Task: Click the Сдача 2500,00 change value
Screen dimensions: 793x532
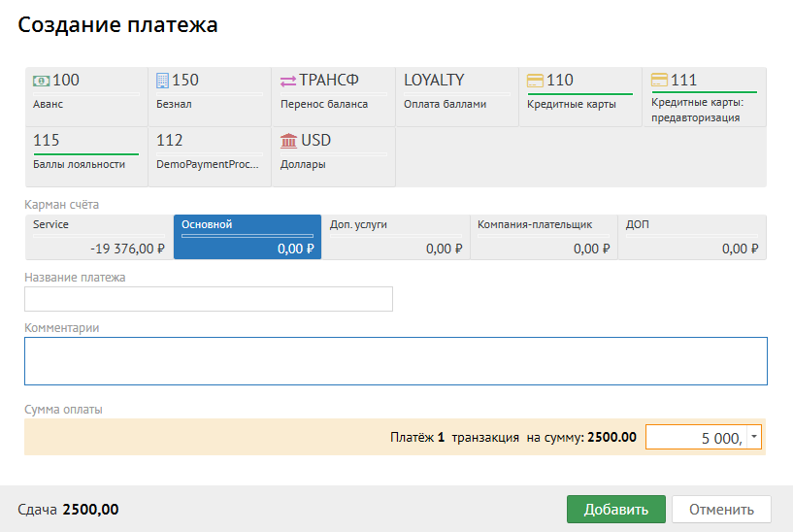Action: (x=90, y=510)
